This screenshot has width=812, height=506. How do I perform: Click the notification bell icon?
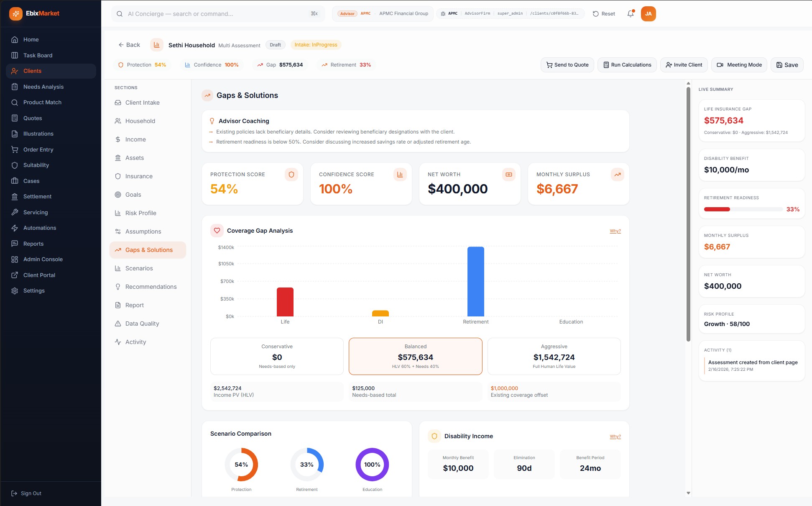(631, 14)
